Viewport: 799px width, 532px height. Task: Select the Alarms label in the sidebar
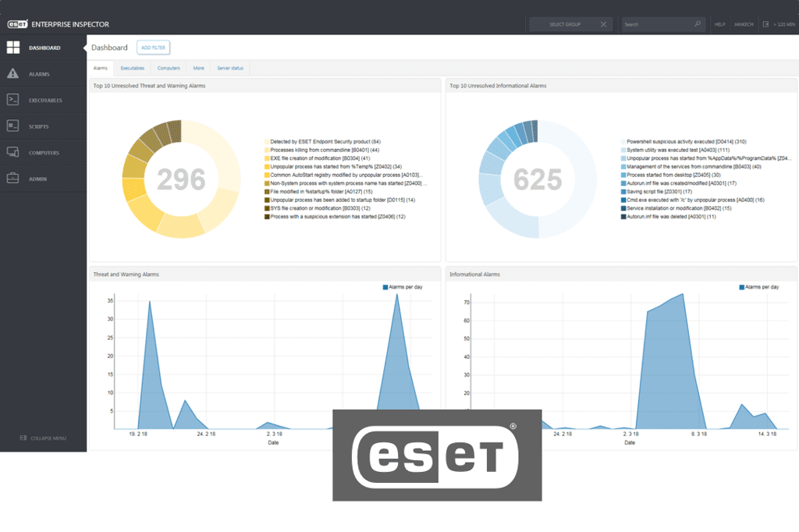click(39, 74)
